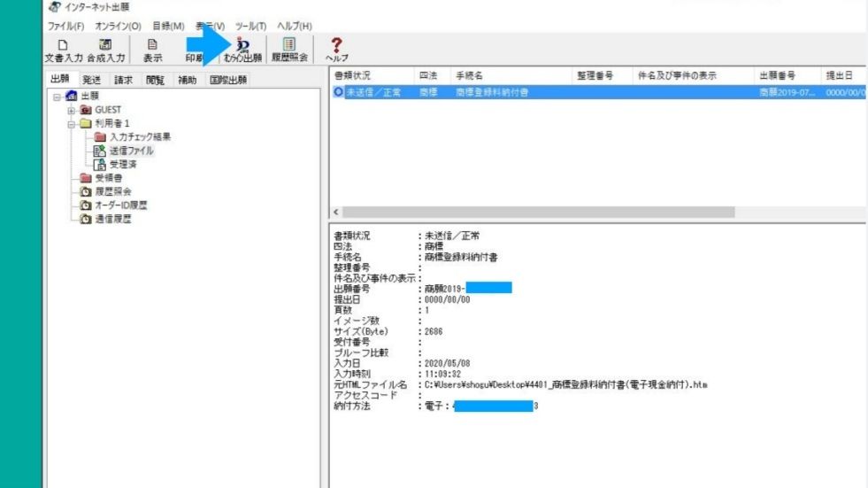
Task: Switch to the 発送 tab
Action: pyautogui.click(x=91, y=79)
